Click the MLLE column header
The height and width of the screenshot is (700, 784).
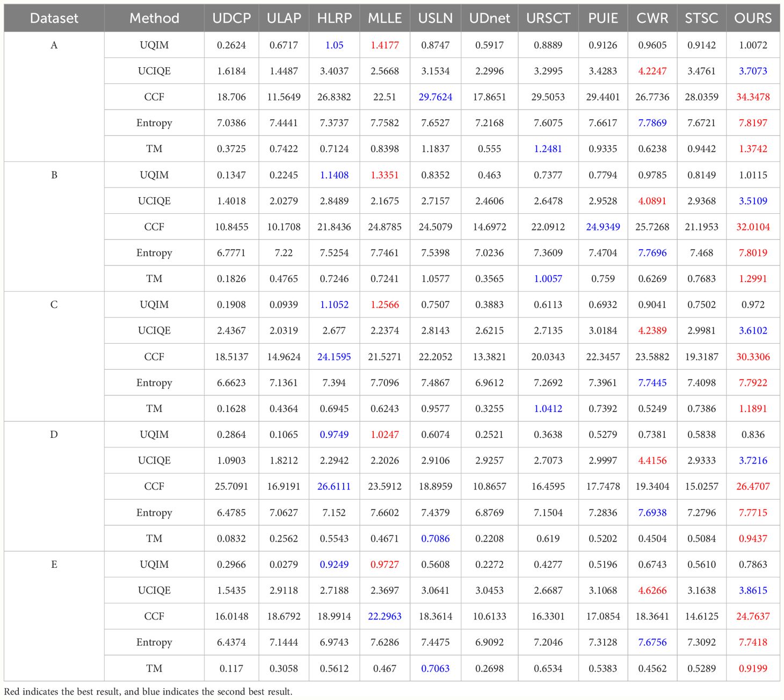[x=384, y=18]
